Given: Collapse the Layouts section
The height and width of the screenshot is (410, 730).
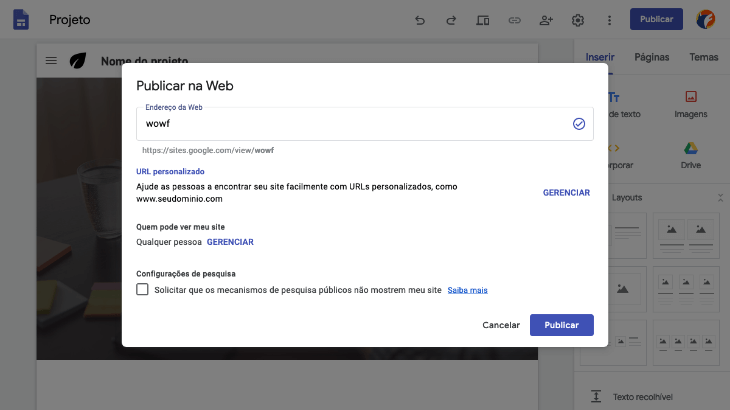Looking at the screenshot, I should 720,198.
